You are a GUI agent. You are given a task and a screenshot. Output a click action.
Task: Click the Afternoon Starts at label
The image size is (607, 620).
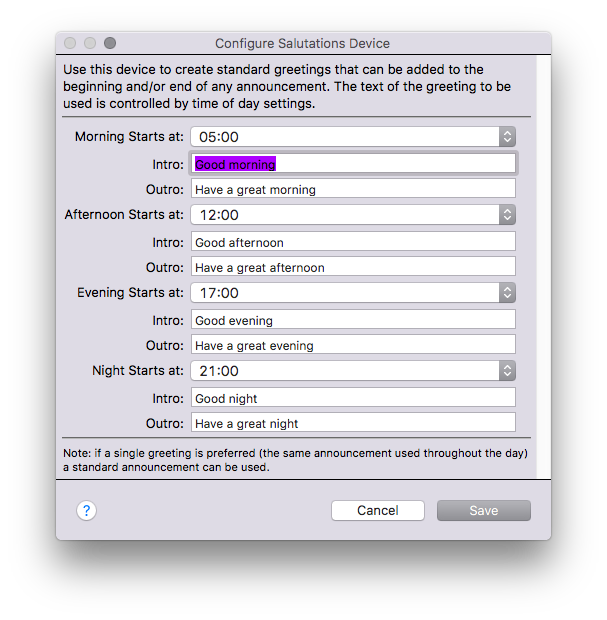pyautogui.click(x=124, y=214)
